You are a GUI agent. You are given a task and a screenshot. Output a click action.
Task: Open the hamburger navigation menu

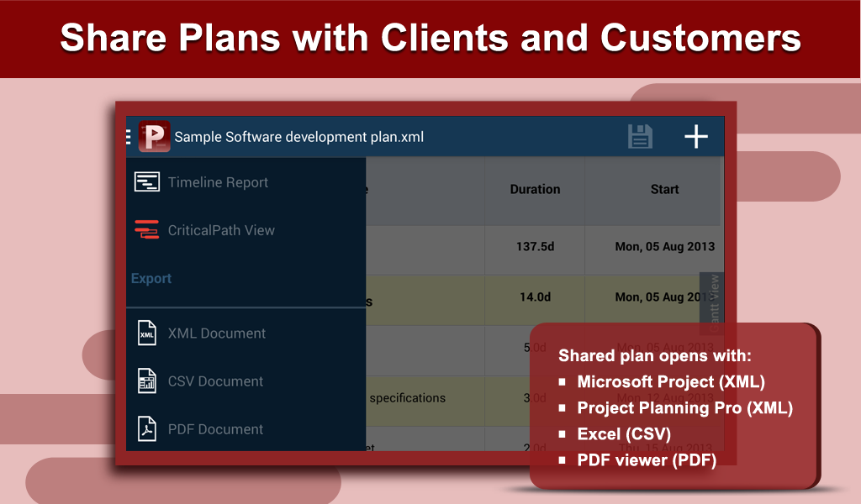129,137
